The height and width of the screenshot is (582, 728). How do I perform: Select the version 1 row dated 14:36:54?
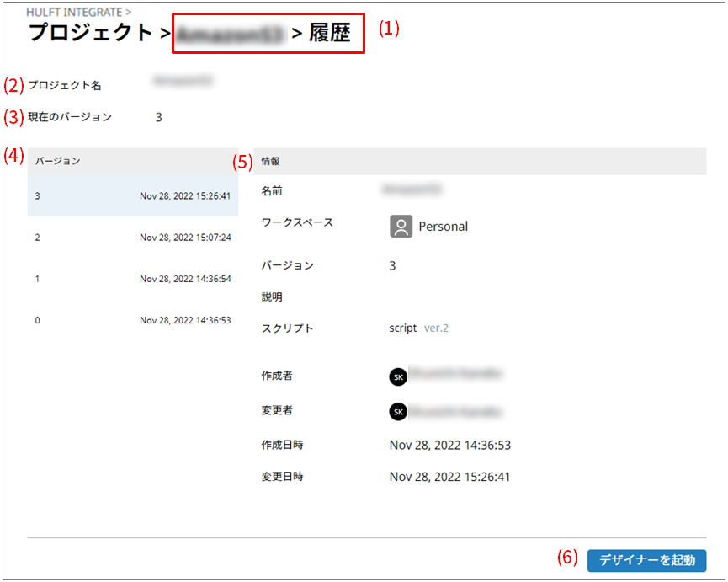click(x=133, y=279)
